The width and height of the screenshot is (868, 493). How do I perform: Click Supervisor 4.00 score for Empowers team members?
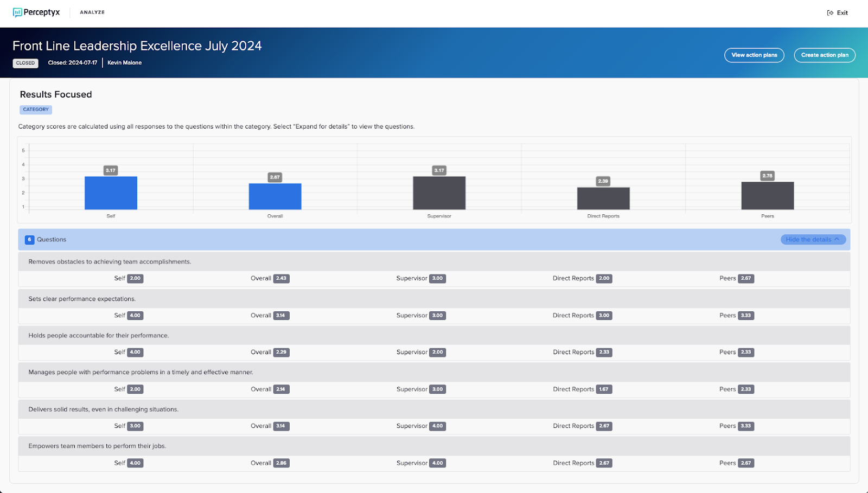tap(438, 463)
